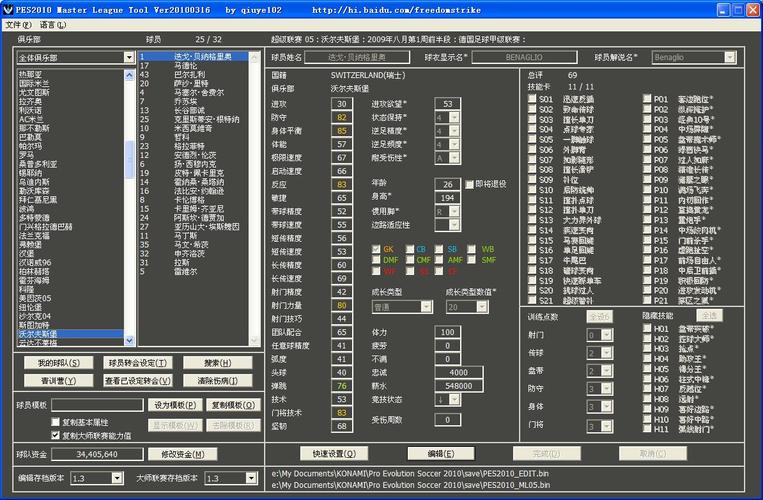The image size is (763, 500).
Task: Open the 逆足精度 dropdown
Action: [454, 131]
